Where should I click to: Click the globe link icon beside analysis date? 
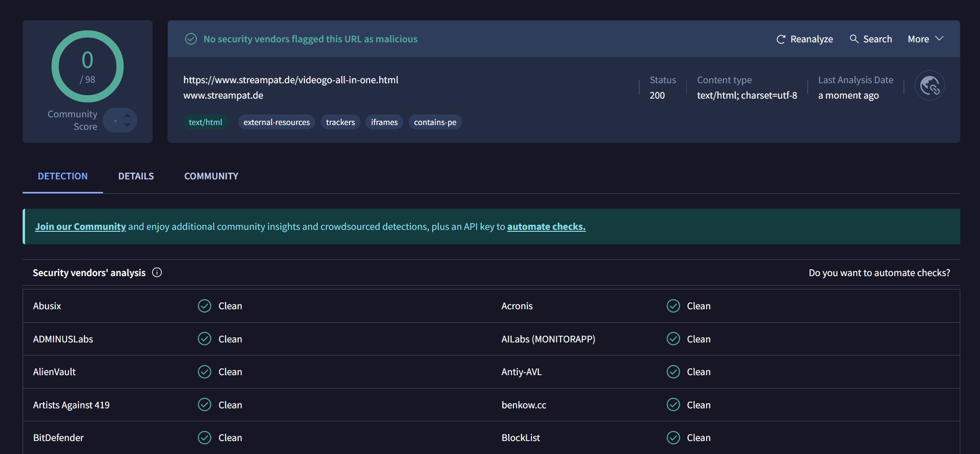[x=929, y=86]
